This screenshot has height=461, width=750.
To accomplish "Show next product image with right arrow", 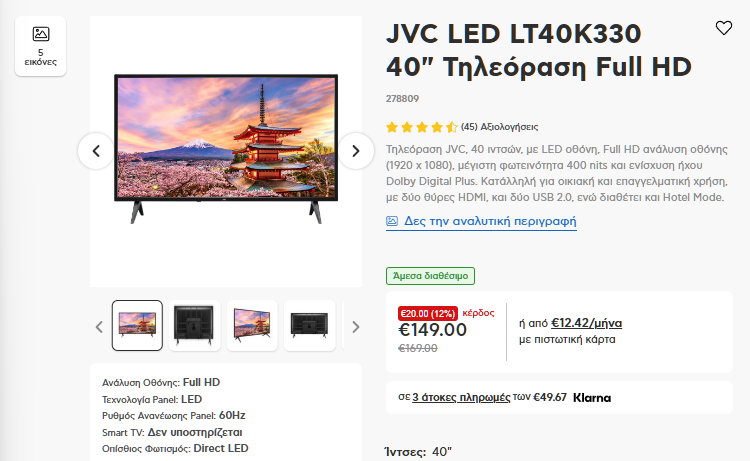I will [355, 151].
